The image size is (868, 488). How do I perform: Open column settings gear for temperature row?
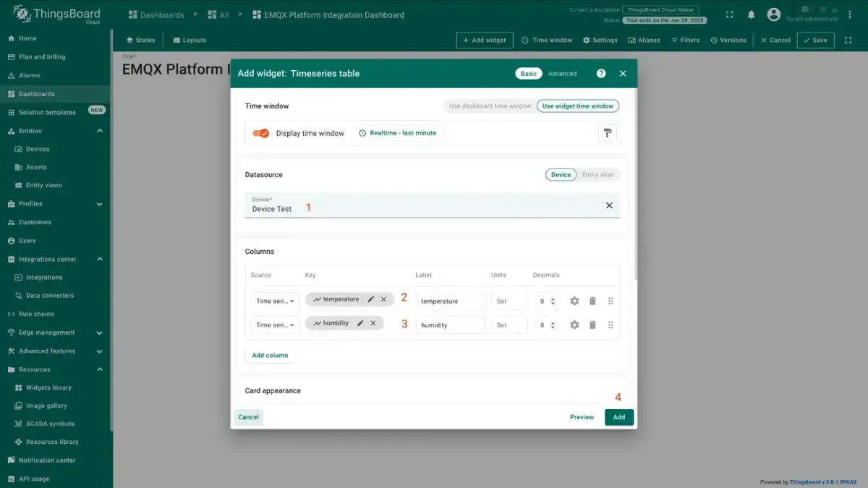click(x=574, y=300)
